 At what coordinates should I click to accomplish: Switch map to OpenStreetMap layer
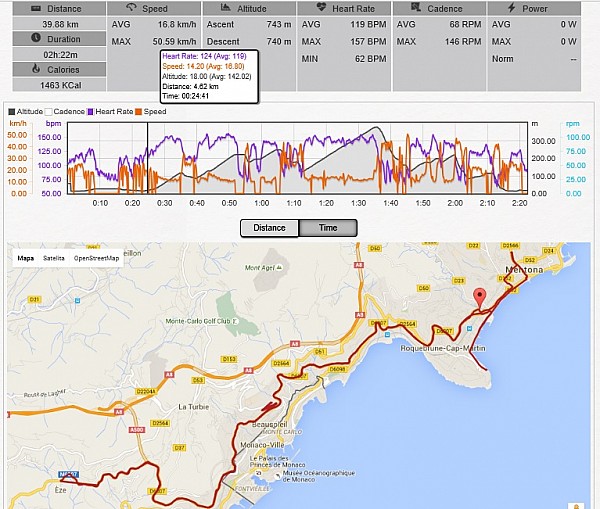click(x=97, y=257)
